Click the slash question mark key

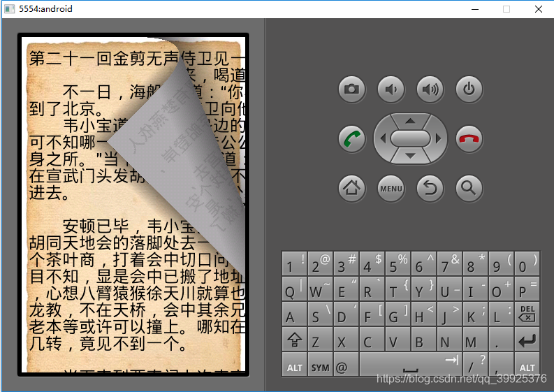point(476,364)
